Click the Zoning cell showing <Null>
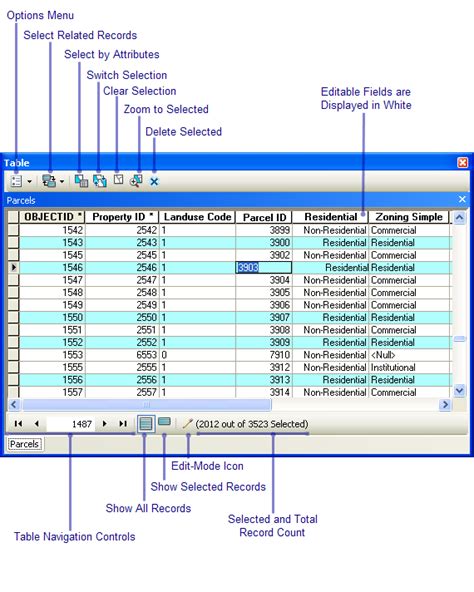The height and width of the screenshot is (592, 474). click(x=409, y=355)
